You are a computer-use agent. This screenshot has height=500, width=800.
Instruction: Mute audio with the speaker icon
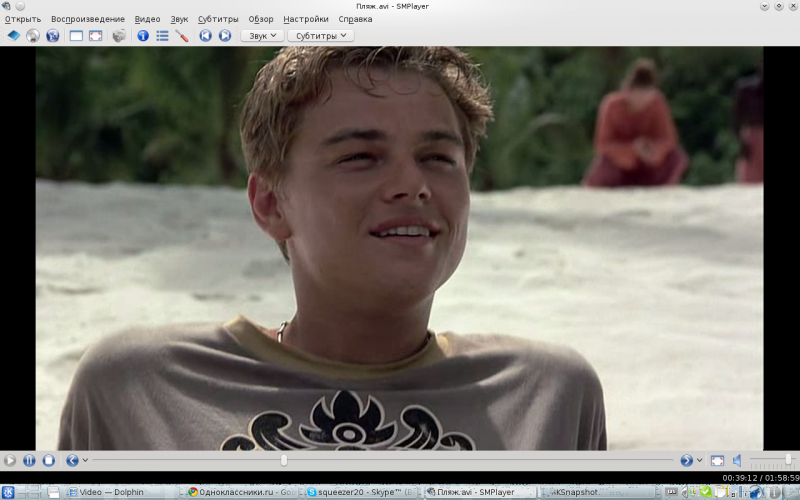(x=737, y=461)
